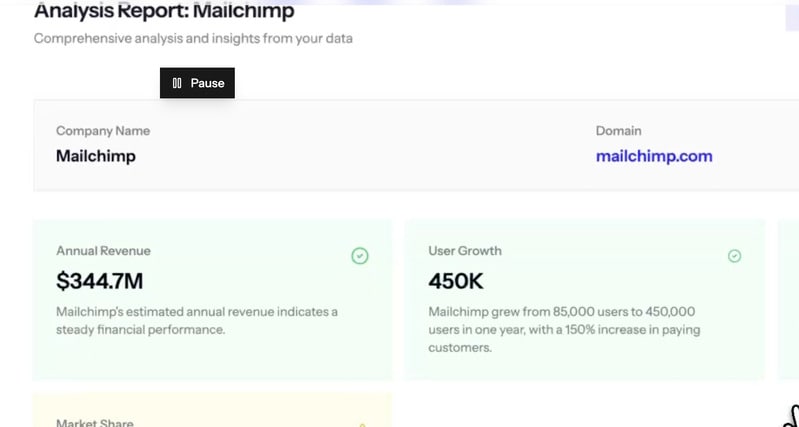Click the squiggle icon at bottom right
Screen dimensions: 799x427
pyautogui.click(x=790, y=415)
